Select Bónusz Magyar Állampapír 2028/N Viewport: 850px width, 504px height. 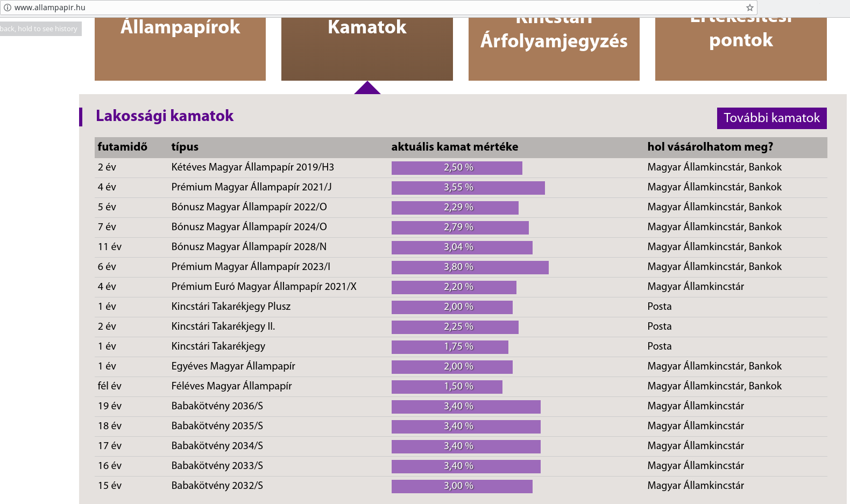pyautogui.click(x=249, y=247)
